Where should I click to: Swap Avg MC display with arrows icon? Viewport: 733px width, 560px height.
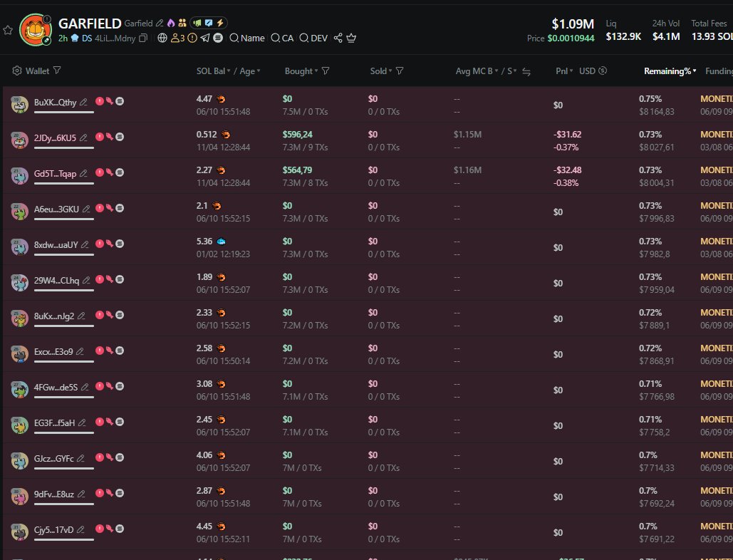pos(526,71)
